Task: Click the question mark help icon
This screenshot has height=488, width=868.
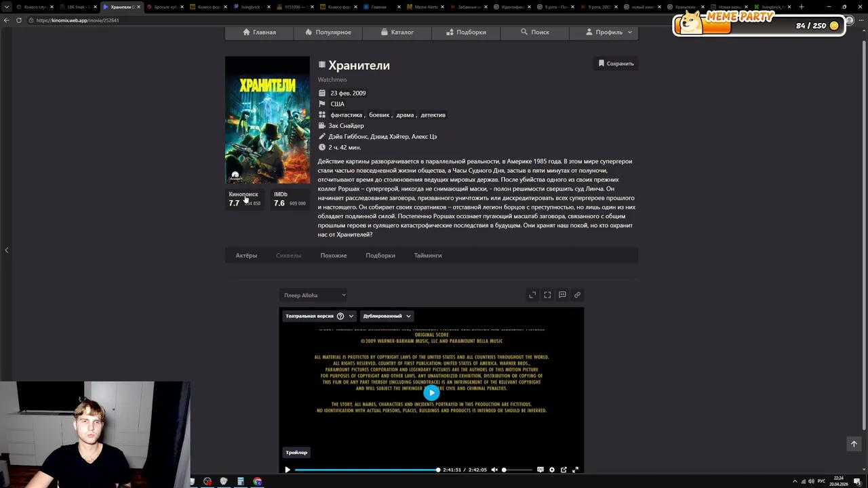Action: [x=340, y=316]
